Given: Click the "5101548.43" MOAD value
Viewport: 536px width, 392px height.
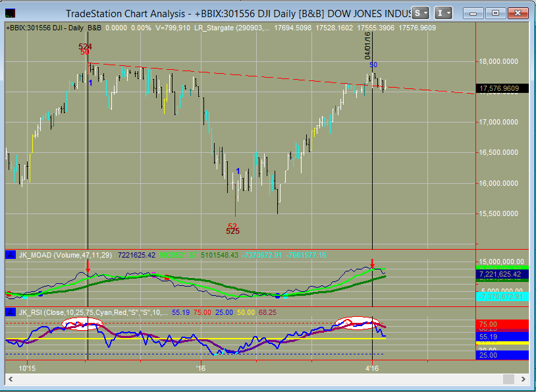Looking at the screenshot, I should pyautogui.click(x=219, y=255).
